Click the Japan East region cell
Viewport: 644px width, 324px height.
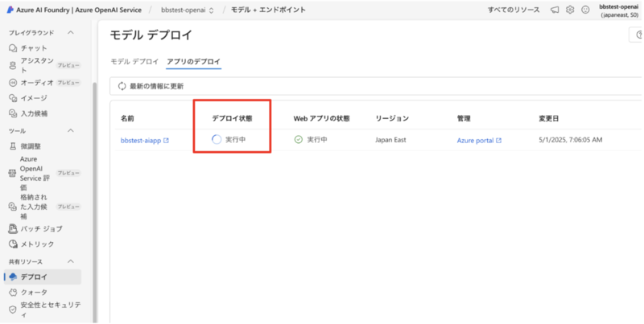(x=390, y=140)
